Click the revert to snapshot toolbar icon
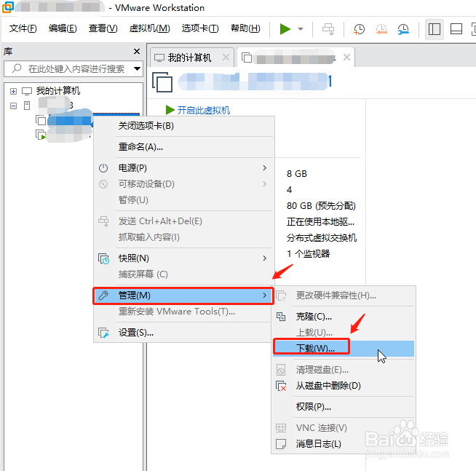476x471 pixels. click(381, 29)
